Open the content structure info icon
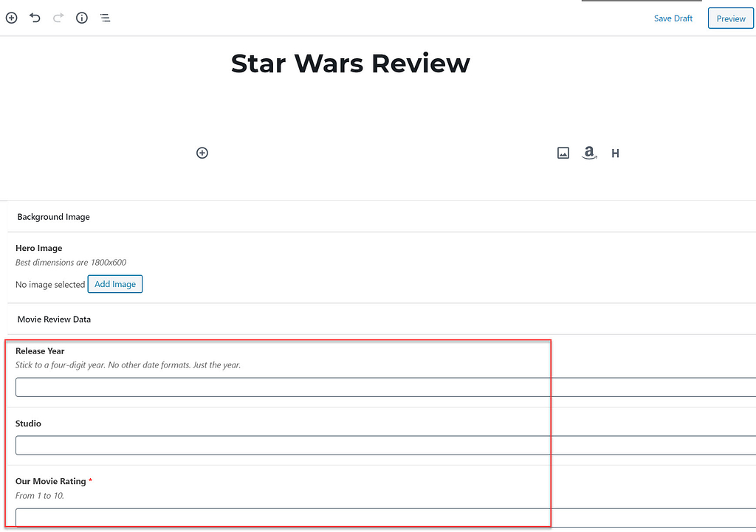The height and width of the screenshot is (532, 756). click(82, 18)
